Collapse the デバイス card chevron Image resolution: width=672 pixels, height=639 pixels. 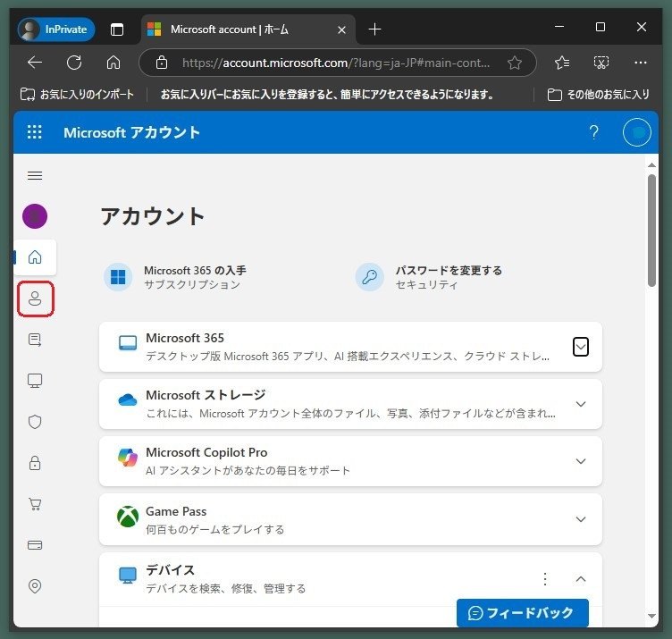point(581,579)
